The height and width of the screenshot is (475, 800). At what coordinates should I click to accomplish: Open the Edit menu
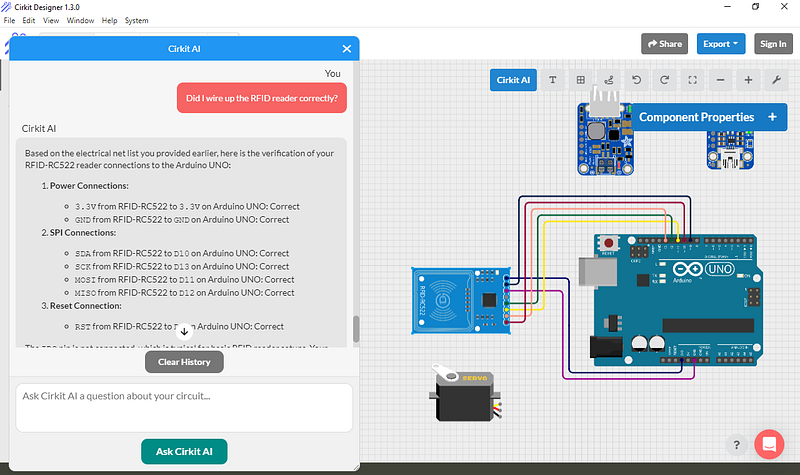click(x=29, y=20)
